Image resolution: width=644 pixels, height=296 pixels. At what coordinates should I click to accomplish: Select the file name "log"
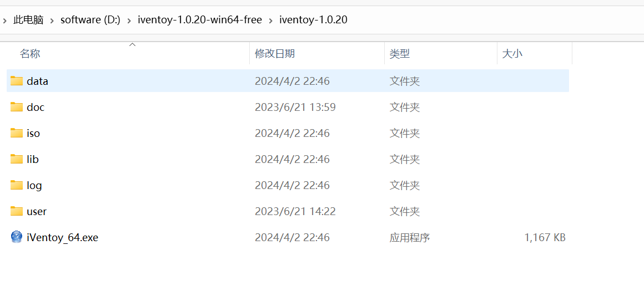pyautogui.click(x=34, y=186)
